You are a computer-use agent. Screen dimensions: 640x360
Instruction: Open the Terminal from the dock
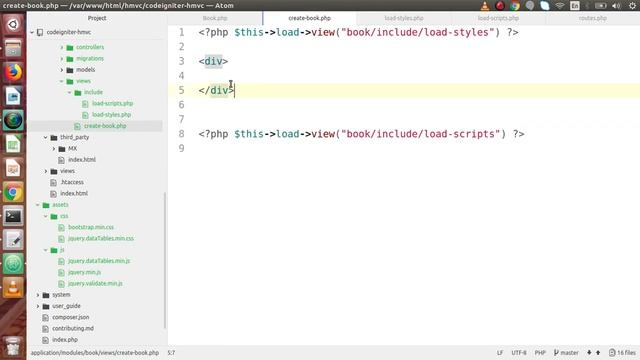click(13, 216)
